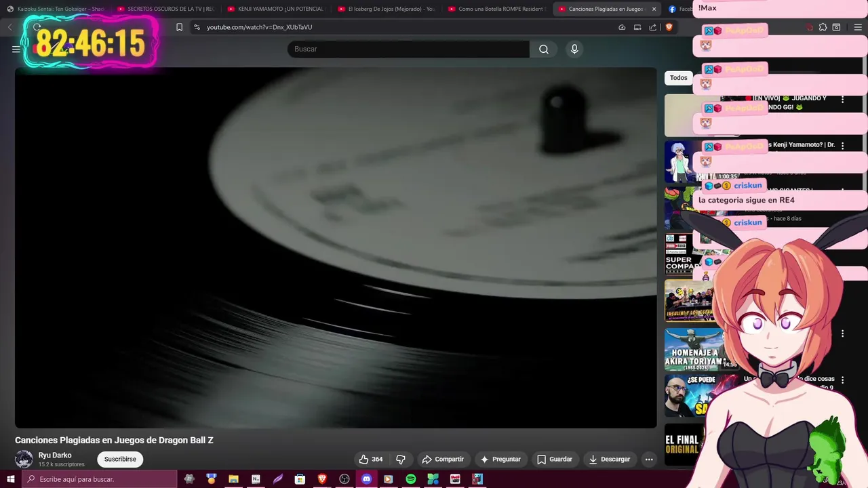Open Microsoft Store taskbar icon
Viewport: 868px width, 488px height.
[x=300, y=479]
